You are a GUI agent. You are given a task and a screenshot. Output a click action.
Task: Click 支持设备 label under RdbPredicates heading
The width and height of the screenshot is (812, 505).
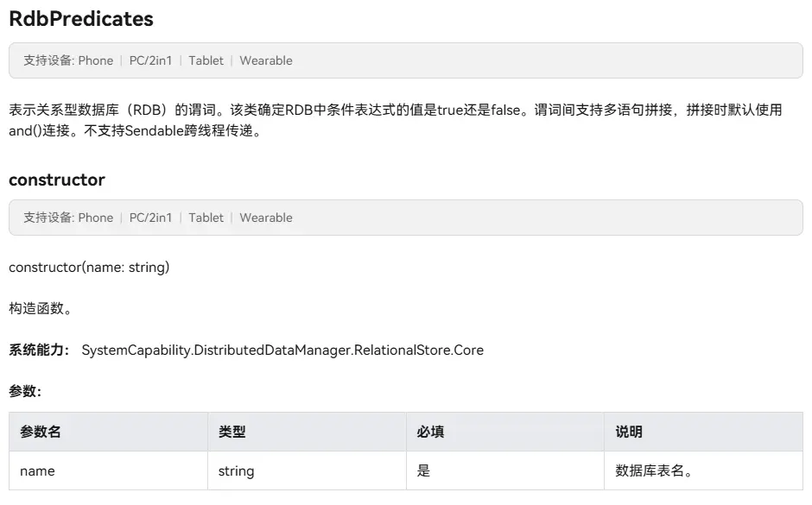click(48, 60)
